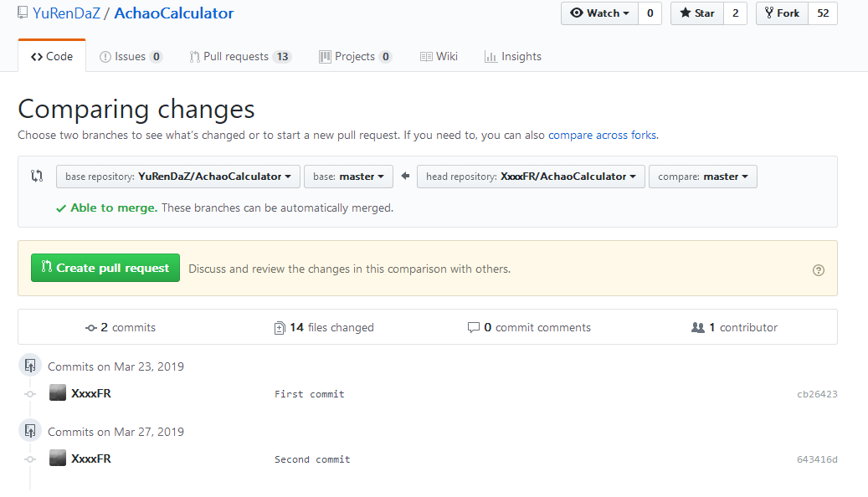Open the Pull requests tab
868x497 pixels.
click(x=239, y=56)
